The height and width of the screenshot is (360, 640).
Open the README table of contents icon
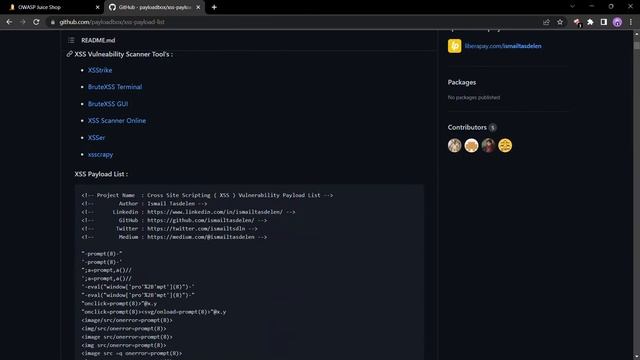point(71,40)
